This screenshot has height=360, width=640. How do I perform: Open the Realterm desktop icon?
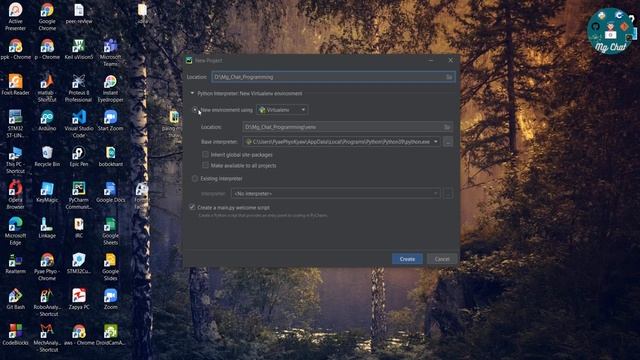click(16, 263)
